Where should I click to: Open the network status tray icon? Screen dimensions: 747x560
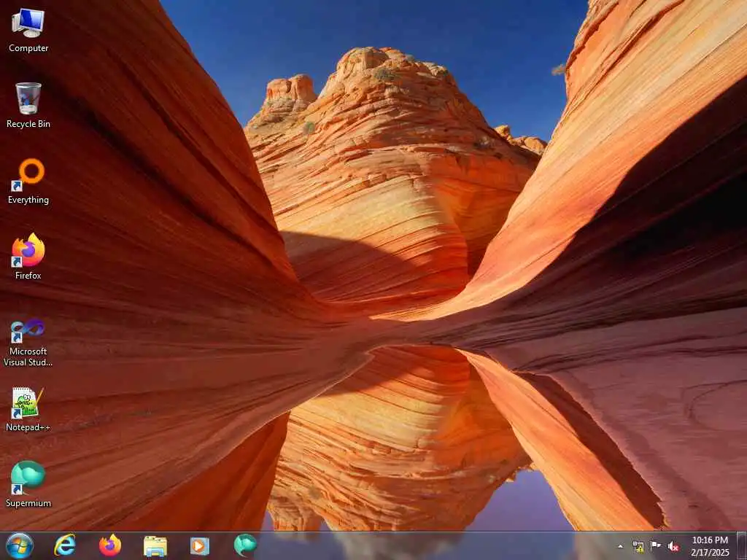[638, 546]
